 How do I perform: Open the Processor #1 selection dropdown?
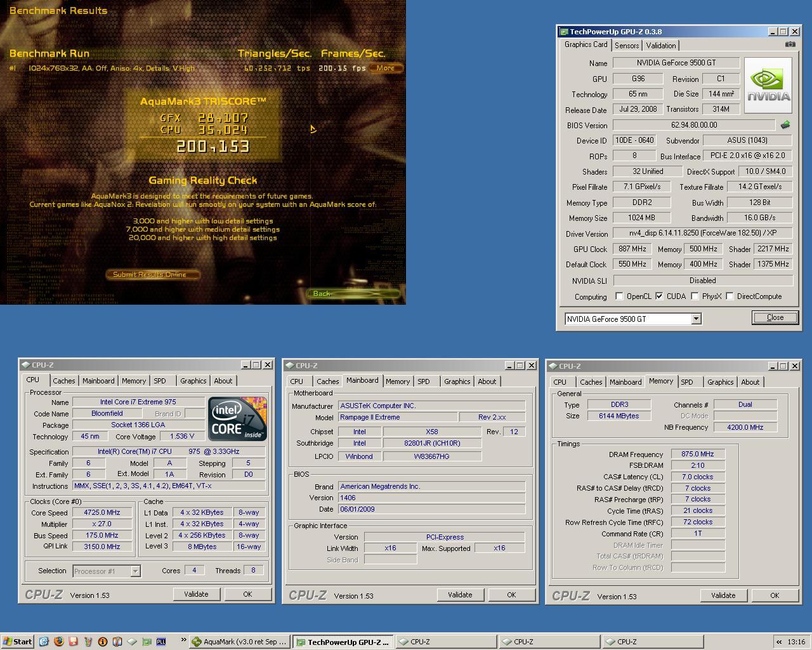pos(135,571)
